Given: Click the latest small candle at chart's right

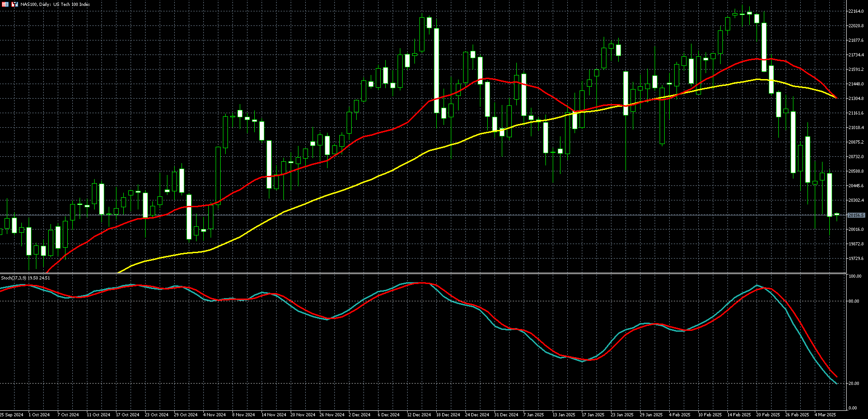Looking at the screenshot, I should click(837, 214).
